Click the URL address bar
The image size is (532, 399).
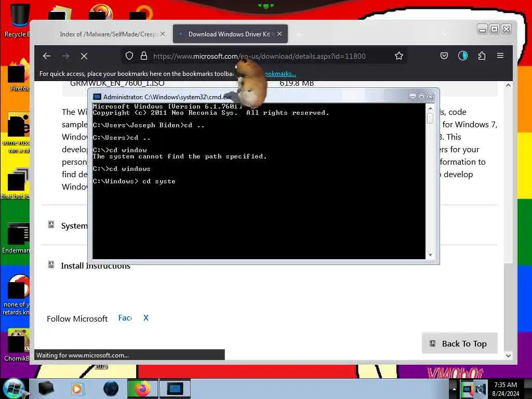[x=259, y=56]
